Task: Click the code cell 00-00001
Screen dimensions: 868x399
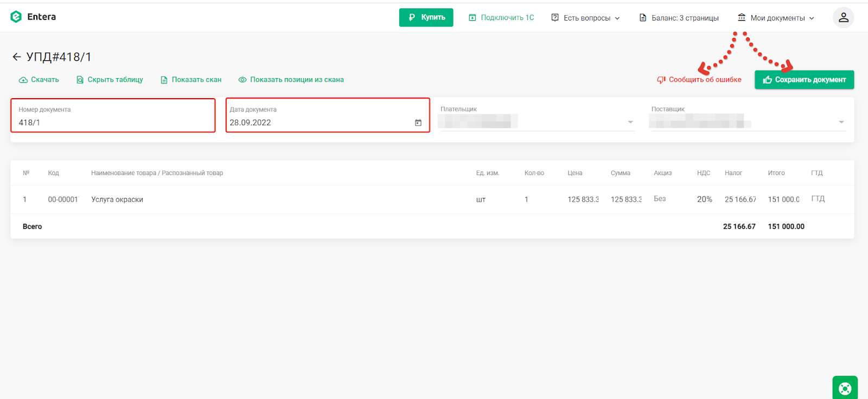Action: click(63, 200)
